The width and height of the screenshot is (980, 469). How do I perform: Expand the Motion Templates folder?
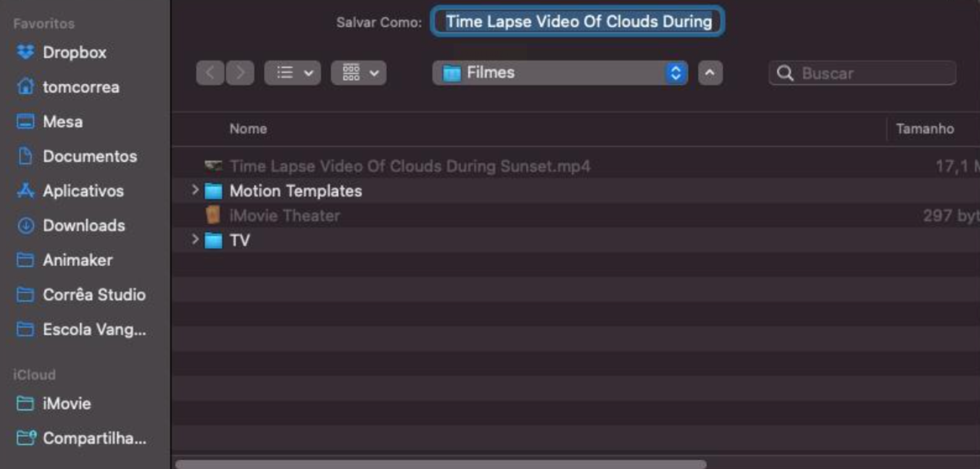[x=195, y=190]
